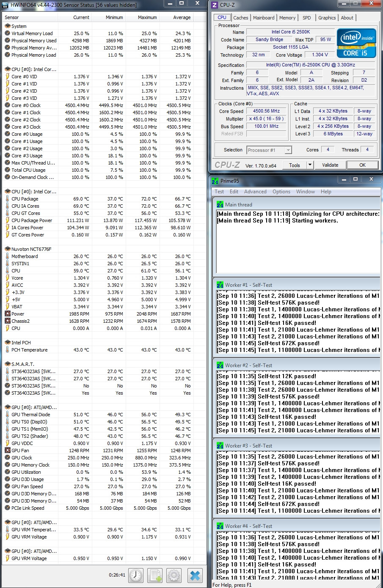Viewport: 383px width, 588px height.
Task: Click the HWiNFO log file save icon
Action: point(155,575)
